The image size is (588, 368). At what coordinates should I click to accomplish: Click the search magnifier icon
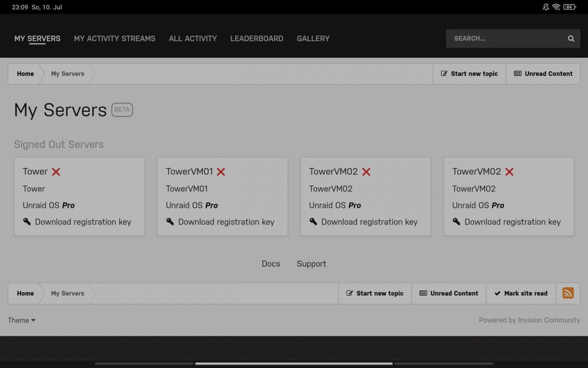(x=571, y=38)
